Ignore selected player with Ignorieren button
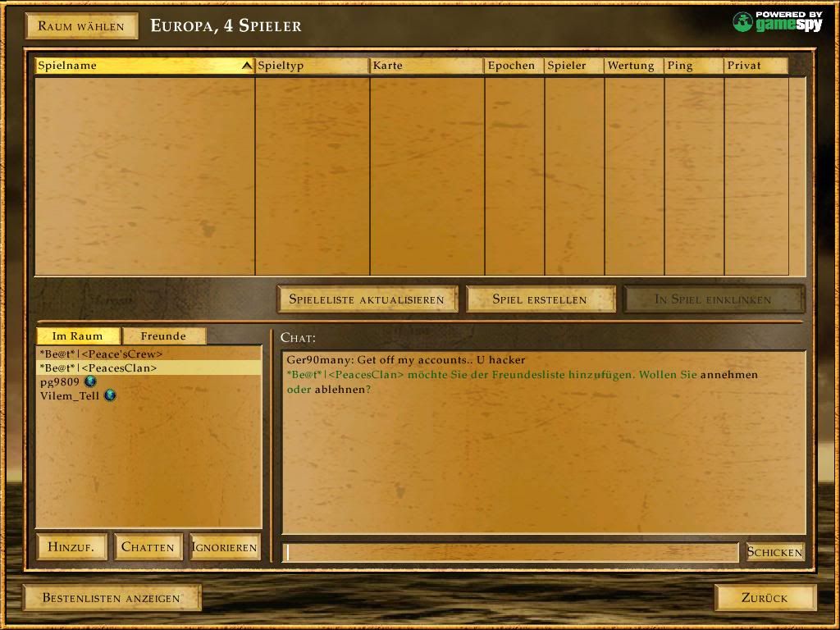The width and height of the screenshot is (840, 630). (x=225, y=547)
